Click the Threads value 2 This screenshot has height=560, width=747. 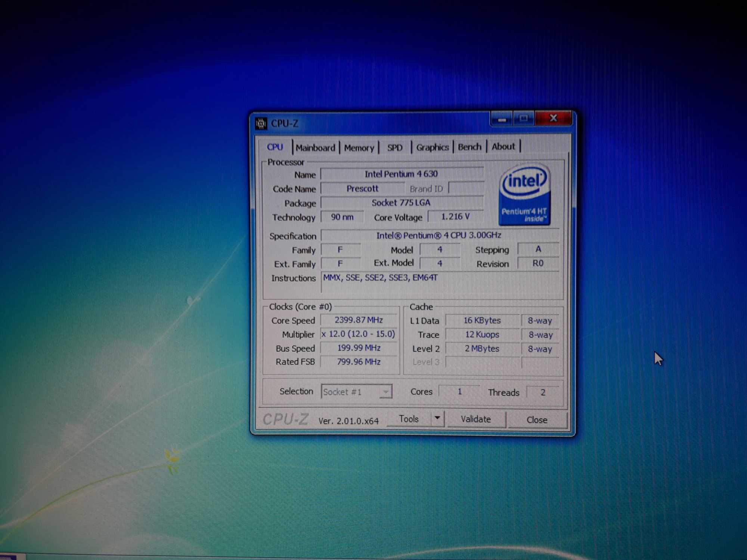pos(543,392)
